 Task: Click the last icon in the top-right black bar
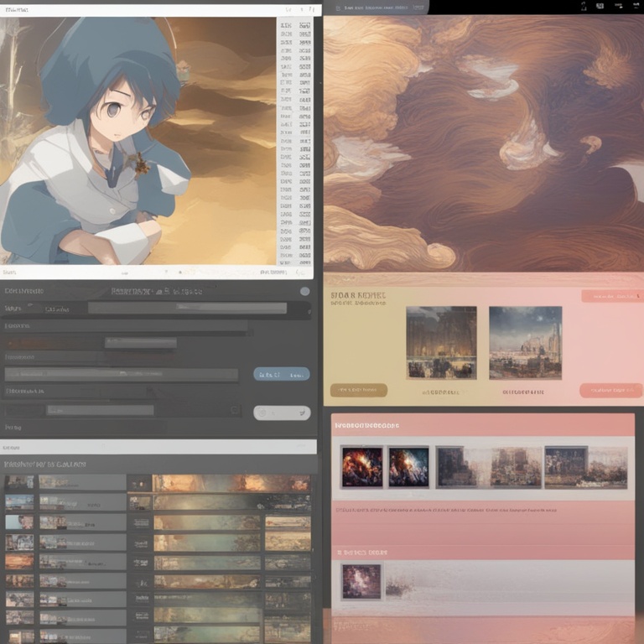(x=637, y=6)
